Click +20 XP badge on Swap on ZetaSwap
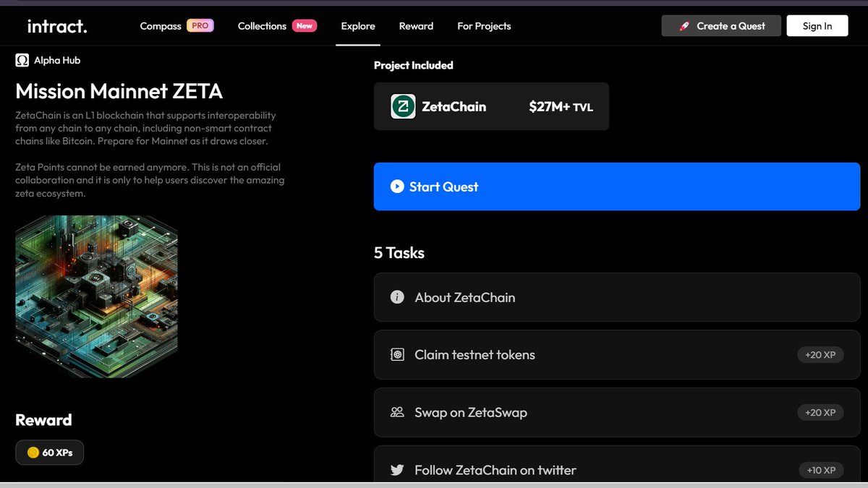 tap(820, 413)
